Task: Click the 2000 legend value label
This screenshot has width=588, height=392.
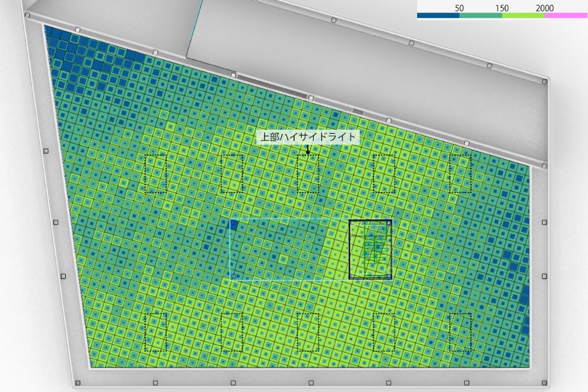Action: (544, 8)
